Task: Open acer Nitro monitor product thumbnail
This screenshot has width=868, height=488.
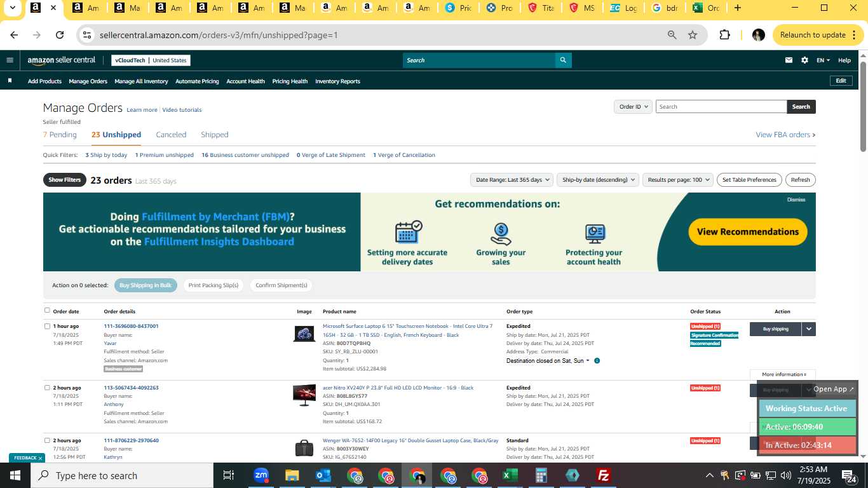Action: [x=304, y=395]
